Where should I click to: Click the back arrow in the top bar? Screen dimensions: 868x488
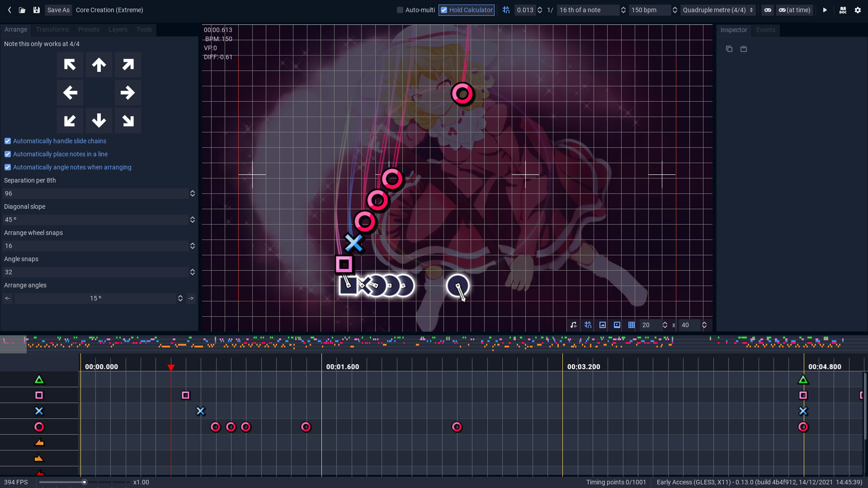click(x=9, y=10)
